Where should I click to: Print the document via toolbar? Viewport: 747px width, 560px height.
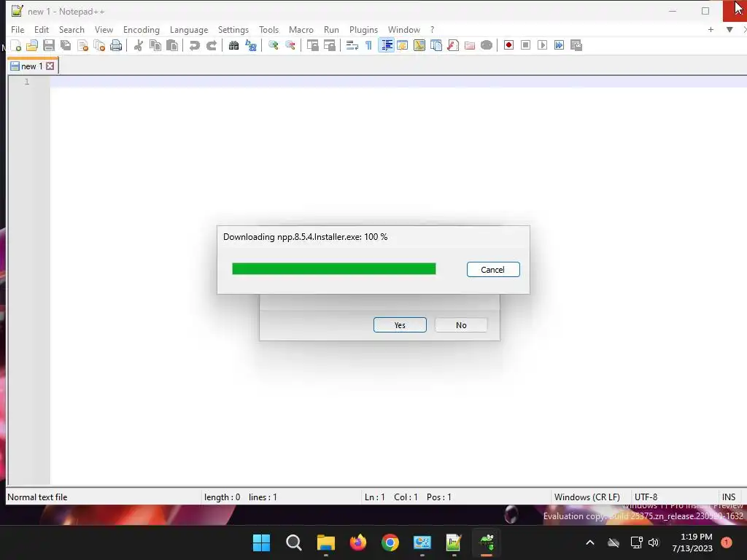coord(116,45)
